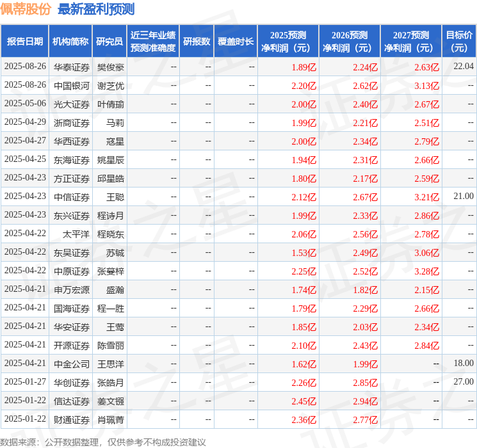Click the 2025预测净利润 column header

click(288, 42)
